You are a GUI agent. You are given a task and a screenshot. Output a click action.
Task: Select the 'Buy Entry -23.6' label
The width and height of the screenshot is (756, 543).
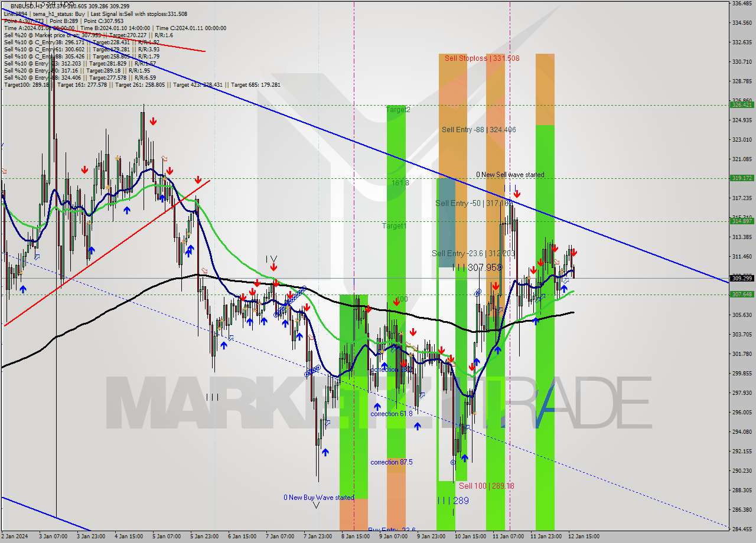[x=392, y=530]
